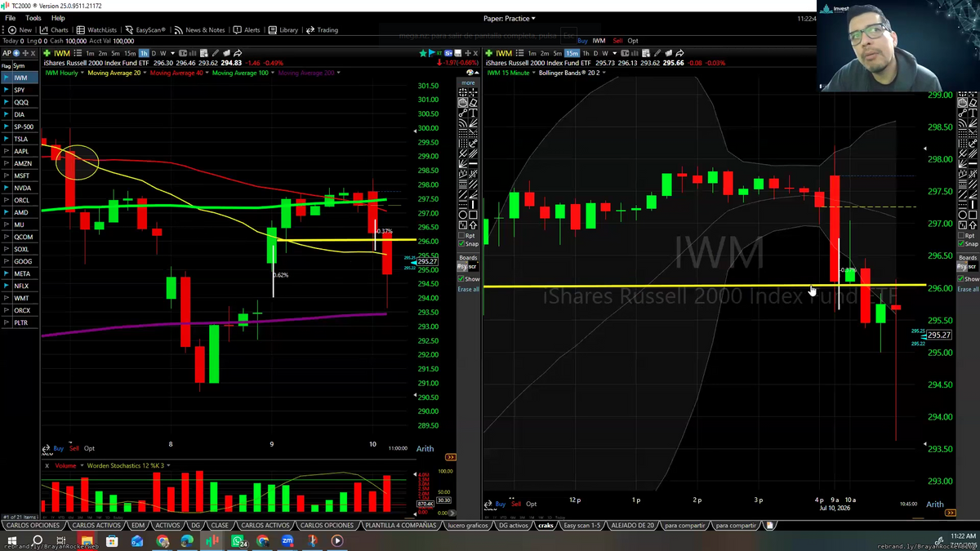Open the Windows taskbar search

(x=38, y=540)
